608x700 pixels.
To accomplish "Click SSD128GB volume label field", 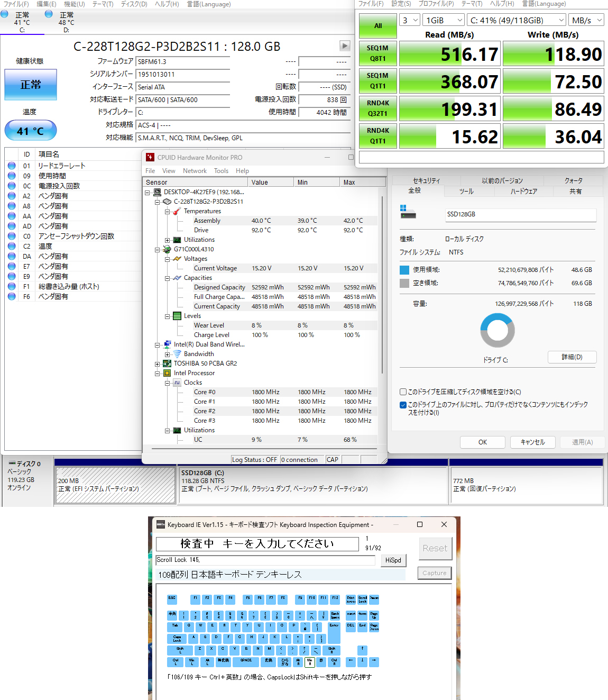I will (521, 214).
